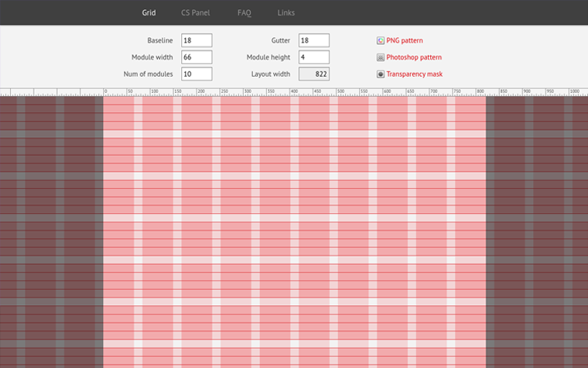Switch to the Grid tab
The image size is (588, 368).
coord(149,12)
